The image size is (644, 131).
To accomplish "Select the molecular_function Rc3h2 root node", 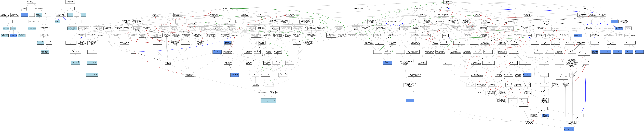I will click(32, 2).
